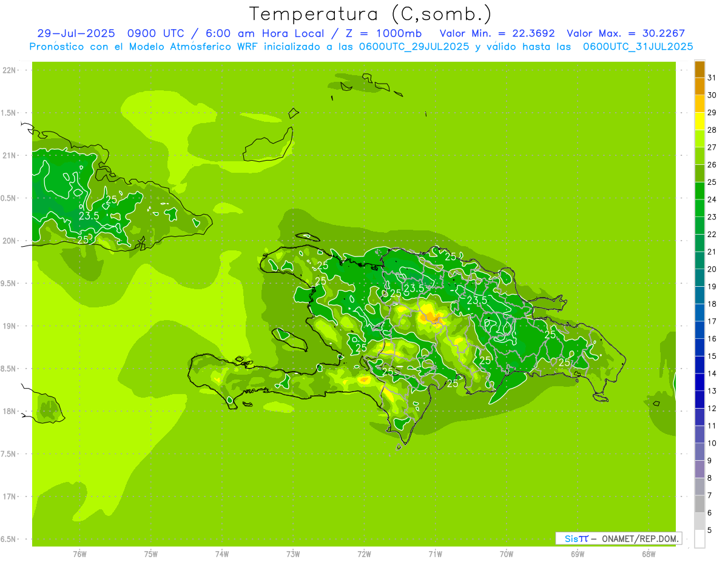Click the '23.5' contour label over Cuba
The height and width of the screenshot is (562, 728).
[x=89, y=215]
